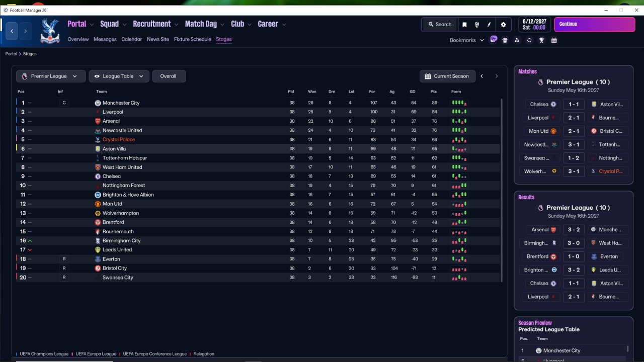Switch to the Calendar tab

pos(132,39)
